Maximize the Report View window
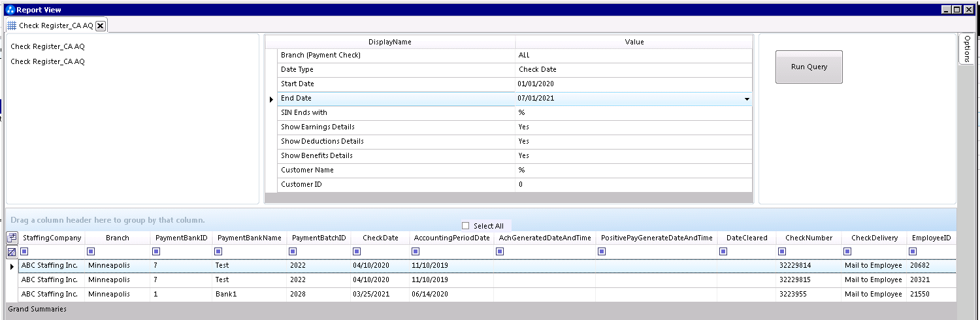 956,10
